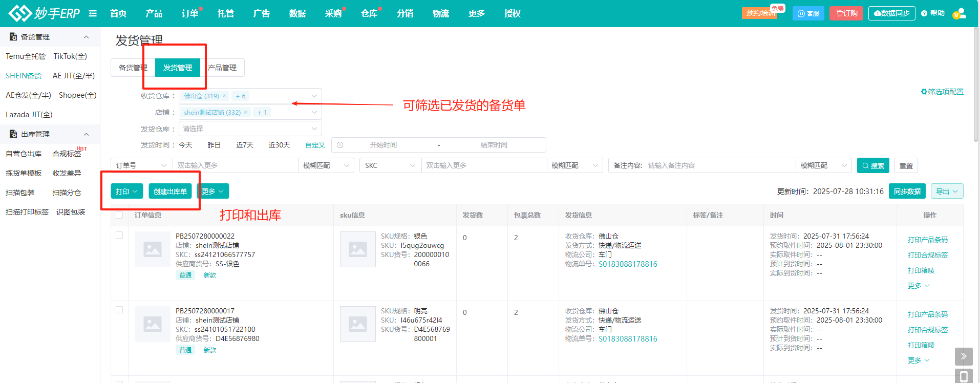
Task: Open the teal 更多 dropdown beside 创建出库单
Action: (213, 191)
